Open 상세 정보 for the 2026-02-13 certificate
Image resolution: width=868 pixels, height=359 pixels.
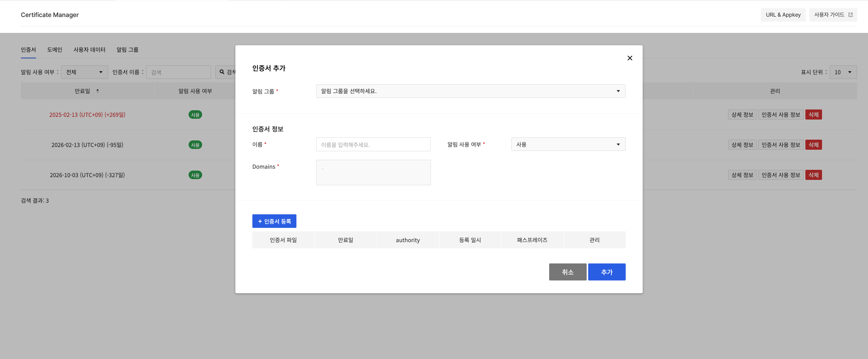coord(742,144)
